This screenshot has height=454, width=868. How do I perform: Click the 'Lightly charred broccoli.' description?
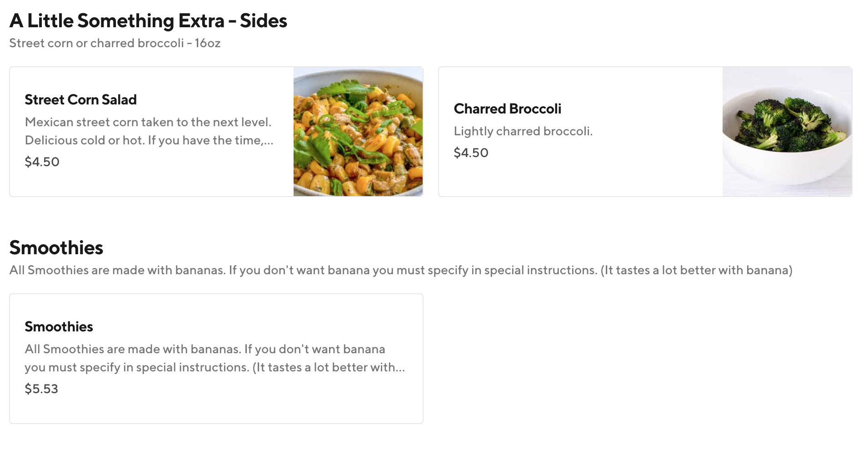coord(523,131)
